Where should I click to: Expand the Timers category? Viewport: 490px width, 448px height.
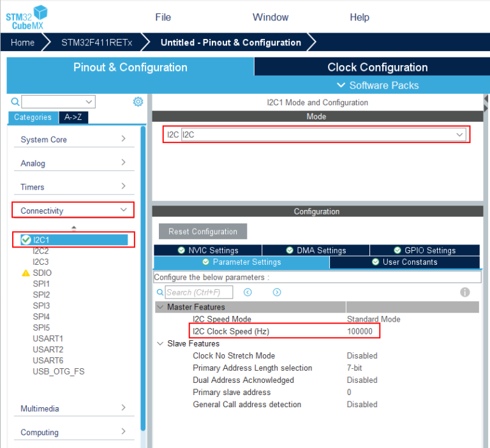(x=74, y=186)
